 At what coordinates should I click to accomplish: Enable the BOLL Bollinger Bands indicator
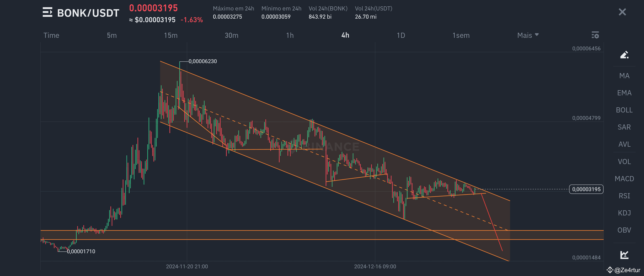point(624,110)
